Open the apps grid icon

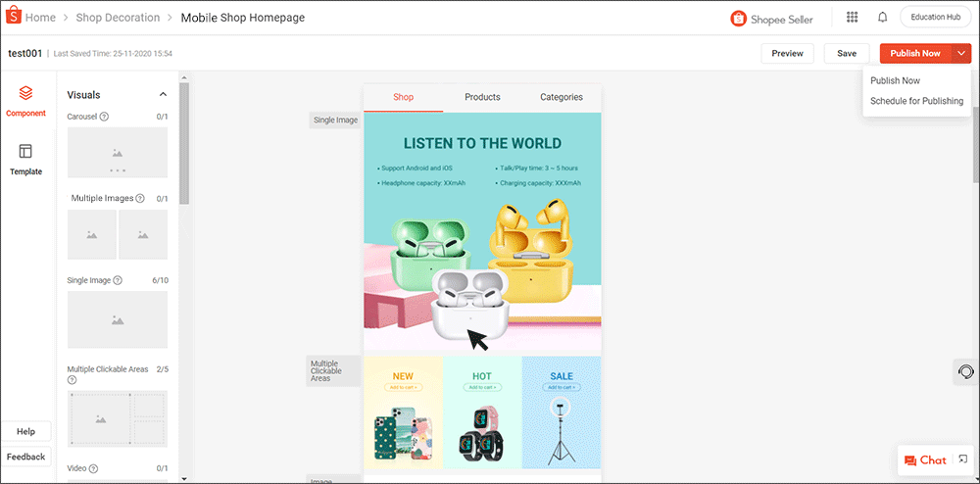(852, 17)
